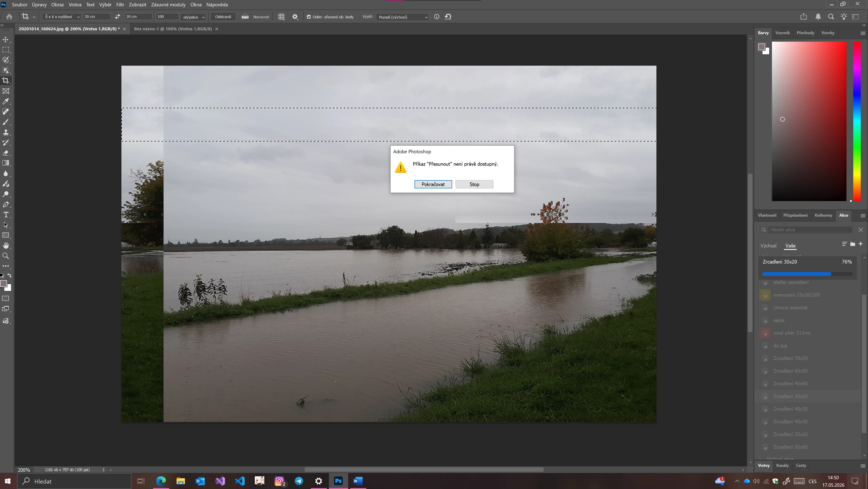Select the Clone Stamp tool
This screenshot has height=489, width=868.
pyautogui.click(x=6, y=132)
